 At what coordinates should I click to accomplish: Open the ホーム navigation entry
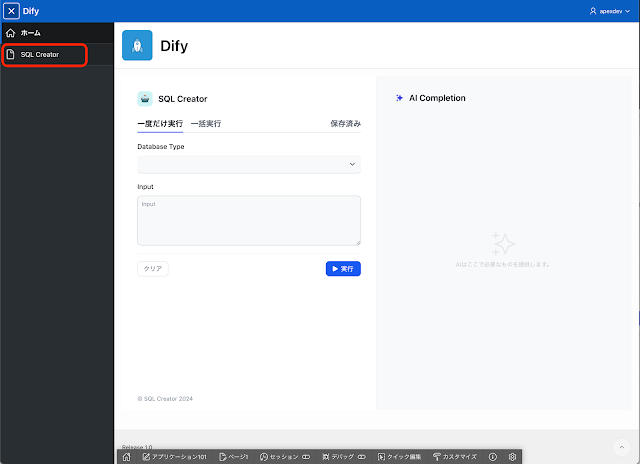(x=57, y=33)
